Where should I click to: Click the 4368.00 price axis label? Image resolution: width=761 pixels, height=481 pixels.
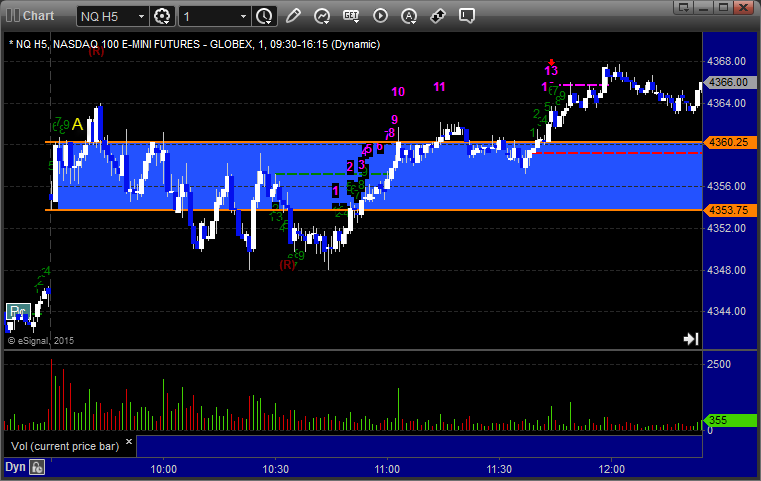(x=727, y=61)
